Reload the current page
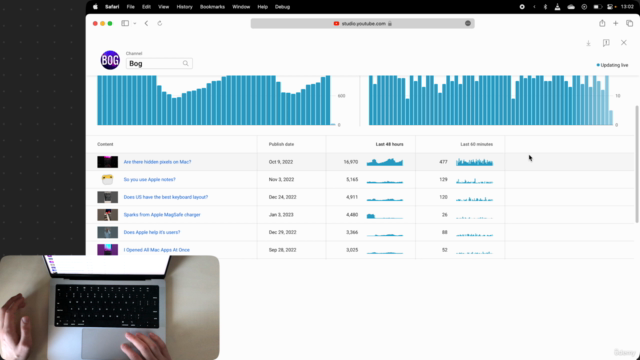The image size is (640, 360). click(160, 23)
